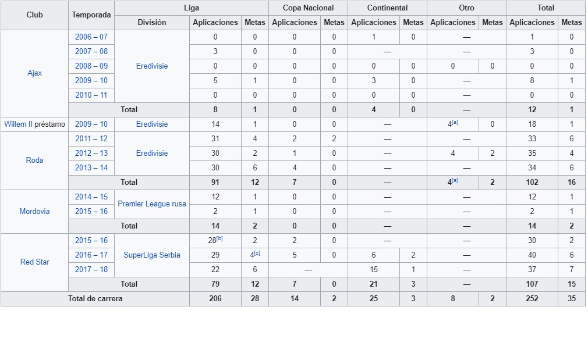
Task: Click the 2013 – 14 season link
Action: click(91, 168)
